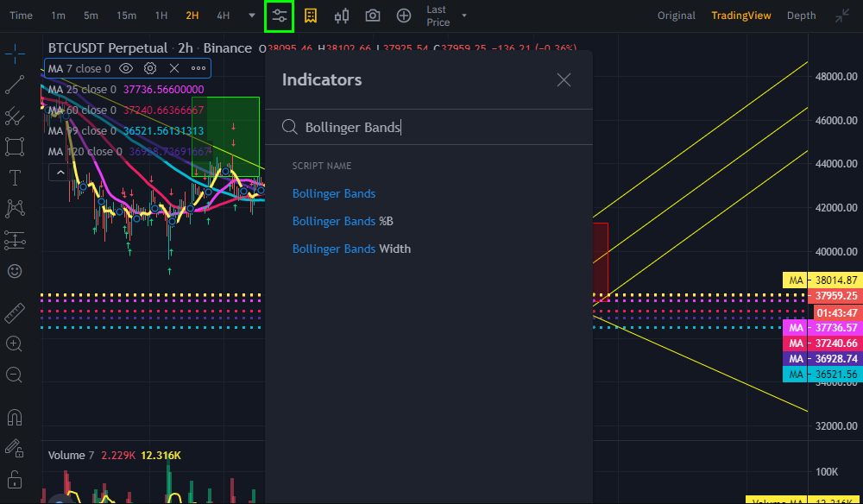Click the zoom out magnifier icon
This screenshot has width=863, height=504.
point(14,375)
